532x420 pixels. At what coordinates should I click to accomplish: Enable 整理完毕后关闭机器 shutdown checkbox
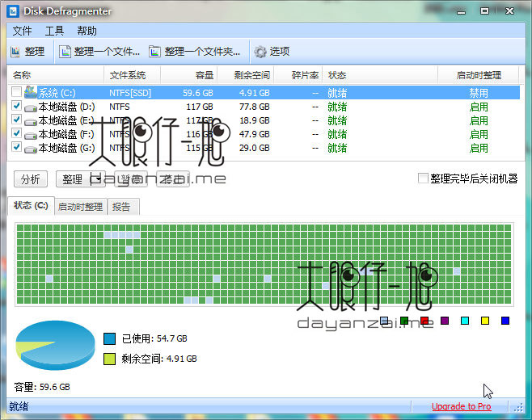point(423,178)
